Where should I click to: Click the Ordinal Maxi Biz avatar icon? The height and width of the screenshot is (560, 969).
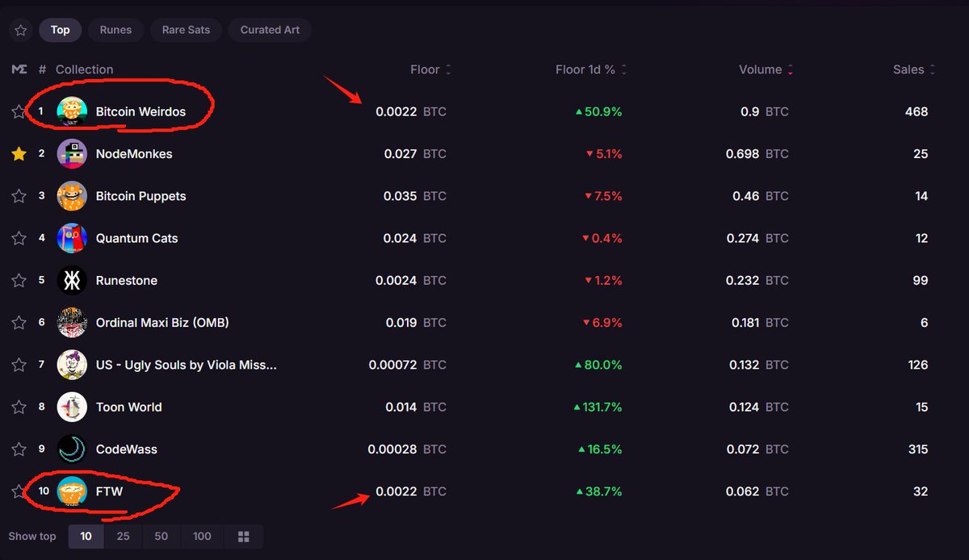(x=72, y=323)
